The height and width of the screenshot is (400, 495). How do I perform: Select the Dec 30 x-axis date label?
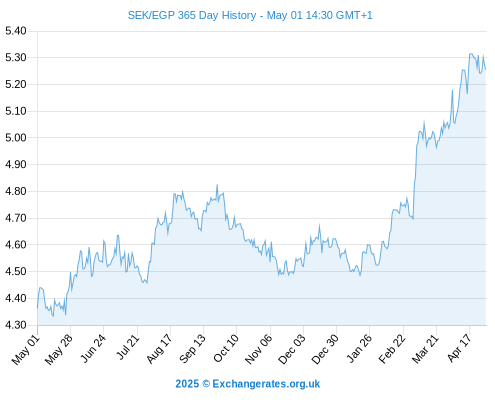pos(325,349)
